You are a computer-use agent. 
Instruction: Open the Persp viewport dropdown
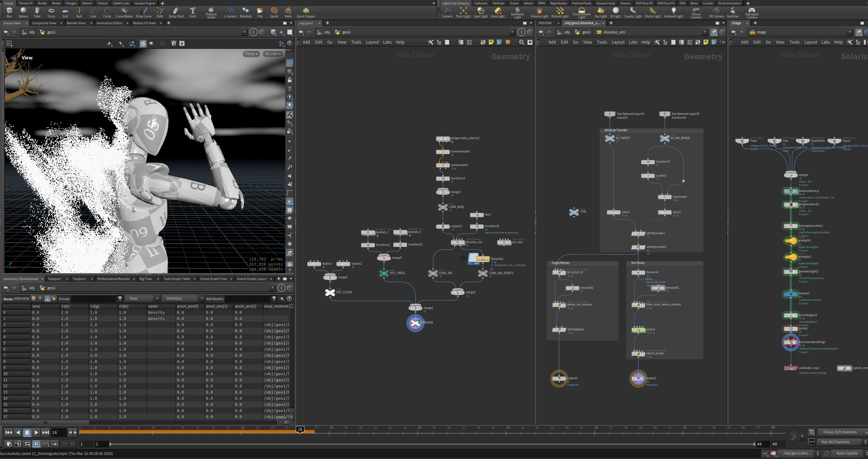coord(251,54)
